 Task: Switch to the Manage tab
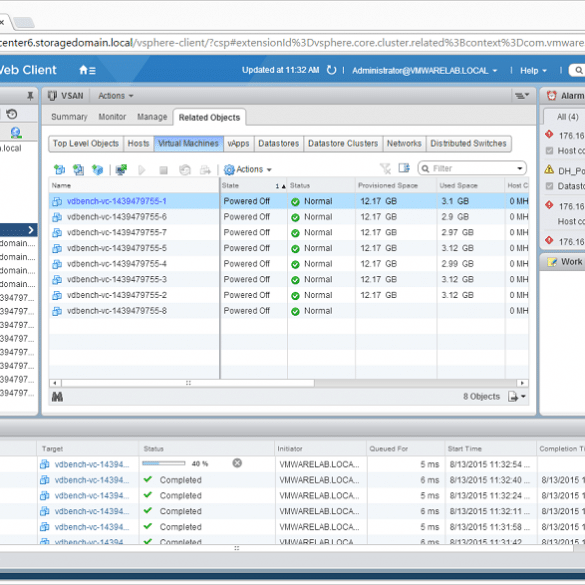[x=152, y=117]
